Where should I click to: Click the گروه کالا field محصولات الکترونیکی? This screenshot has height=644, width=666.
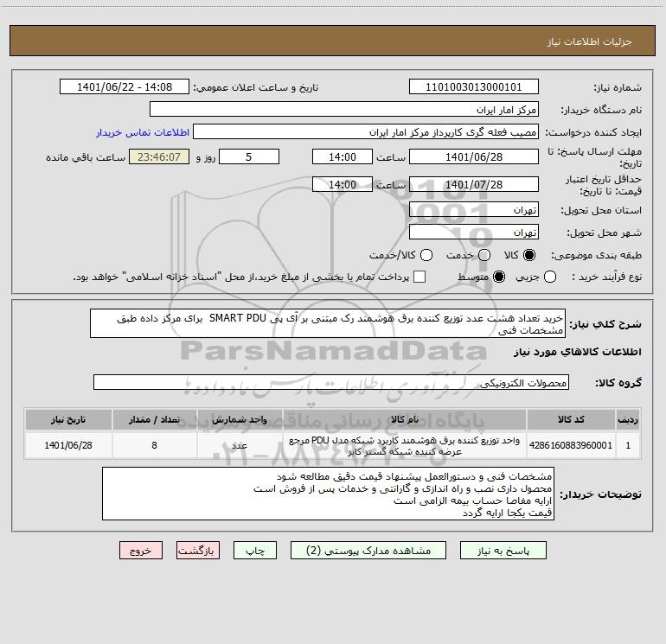(x=331, y=382)
